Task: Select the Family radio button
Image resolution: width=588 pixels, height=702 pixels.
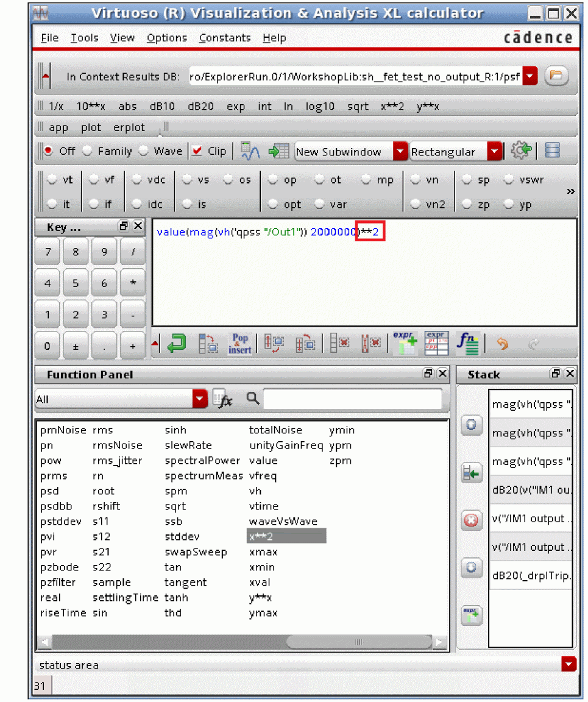Action: click(x=87, y=151)
